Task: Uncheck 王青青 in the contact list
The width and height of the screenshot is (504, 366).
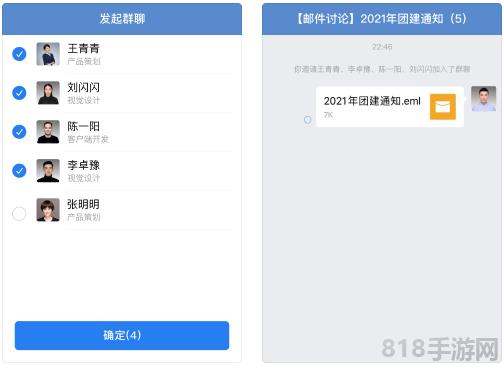Action: coord(19,54)
